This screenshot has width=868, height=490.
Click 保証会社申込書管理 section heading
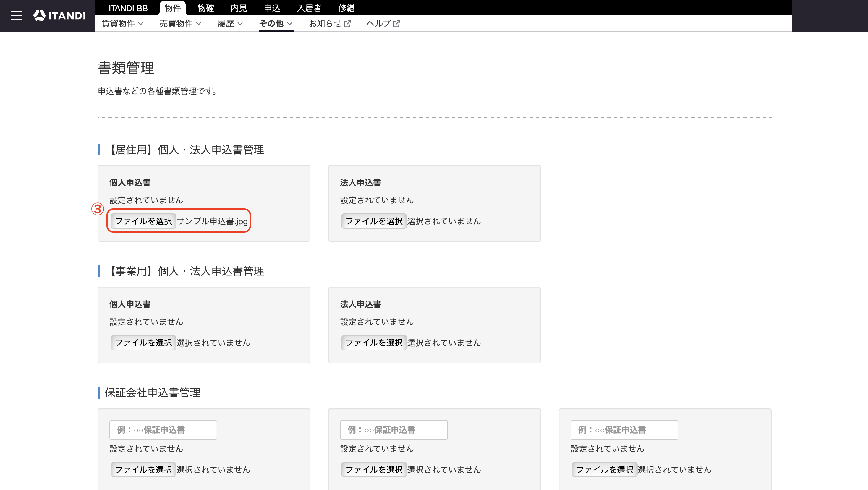(152, 393)
